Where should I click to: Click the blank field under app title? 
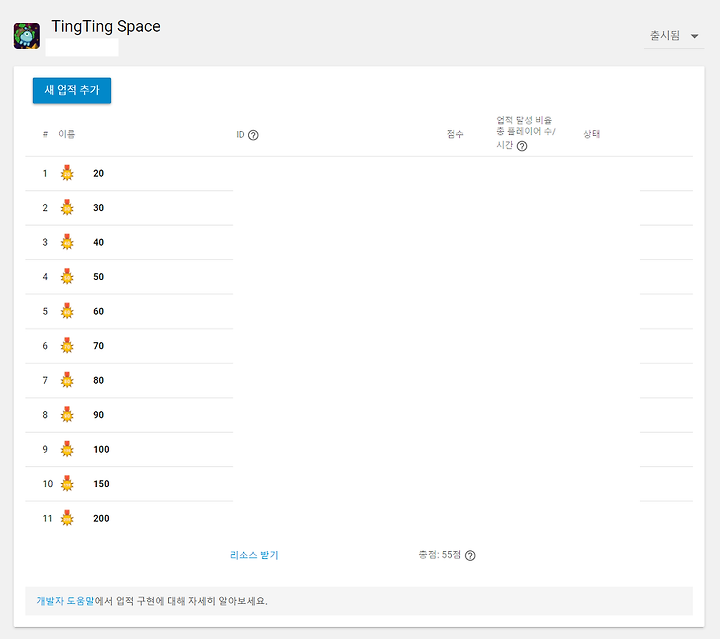click(82, 47)
